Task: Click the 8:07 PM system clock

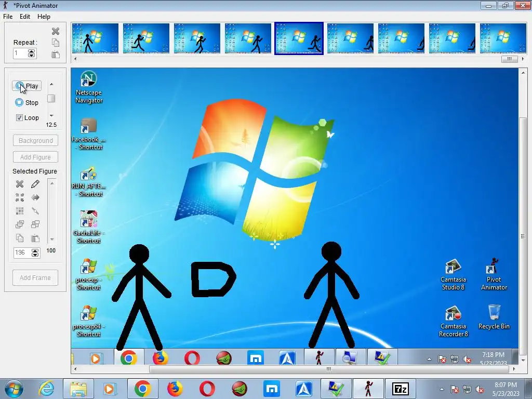Action: coord(506,389)
